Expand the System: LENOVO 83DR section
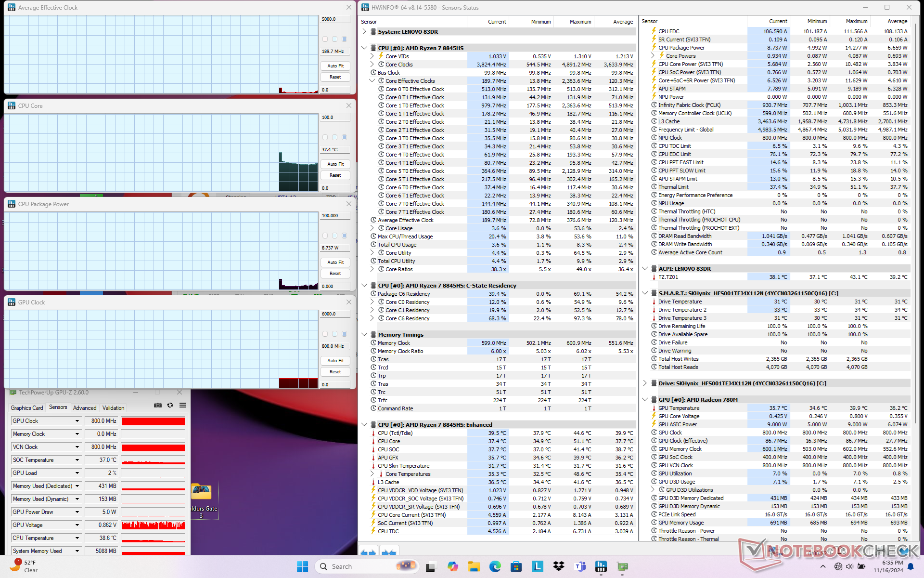 365,32
